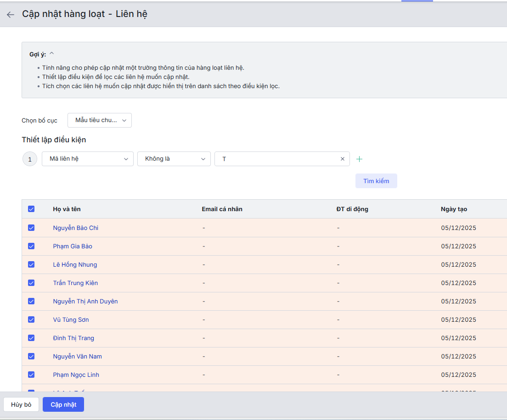This screenshot has width=507, height=420.
Task: Clear the condition value with X icon
Action: 342,159
